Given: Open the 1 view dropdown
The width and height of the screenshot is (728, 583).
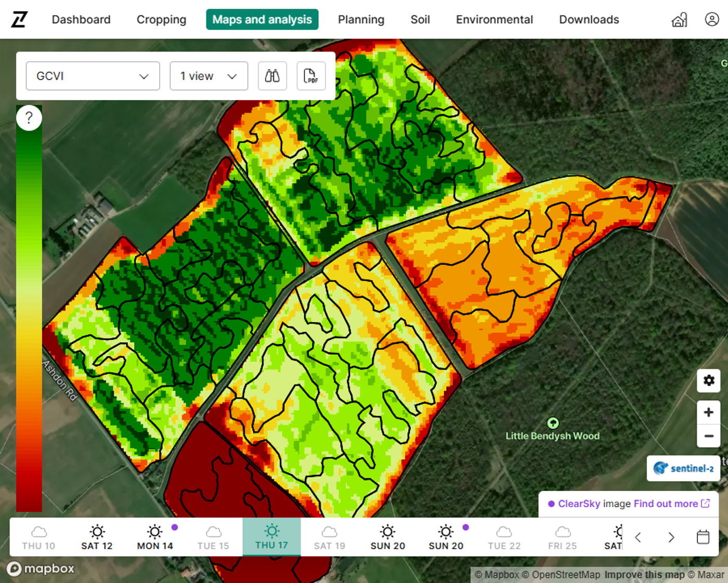Looking at the screenshot, I should [x=209, y=76].
